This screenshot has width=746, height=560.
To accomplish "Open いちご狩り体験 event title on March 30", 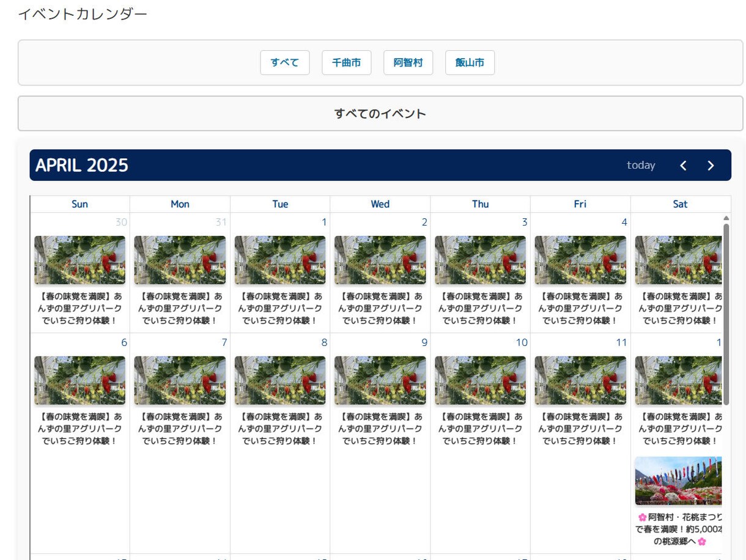I will point(80,308).
